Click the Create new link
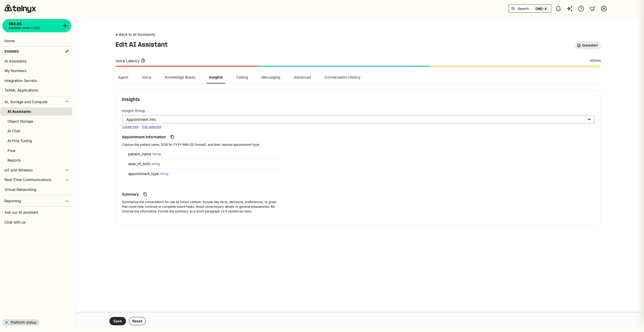This screenshot has width=644, height=332. (x=130, y=127)
